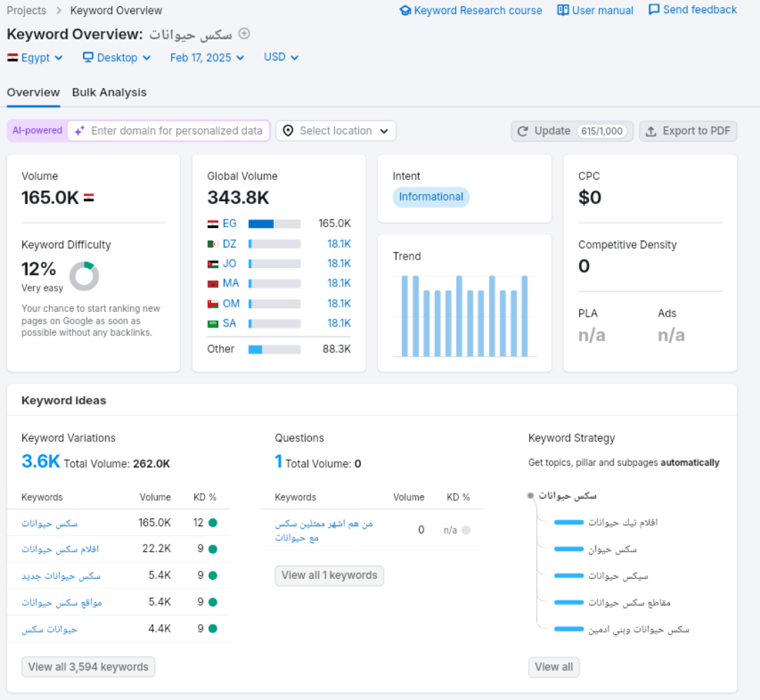
Task: Click the Keyword Difficulty donut chart
Action: tap(84, 276)
